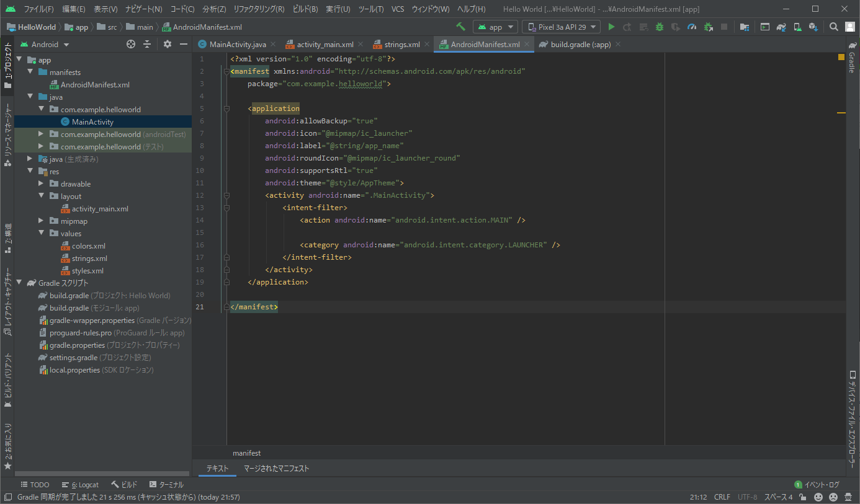This screenshot has width=860, height=504.
Task: Toggle the read-only lock icon in status bar
Action: [803, 497]
